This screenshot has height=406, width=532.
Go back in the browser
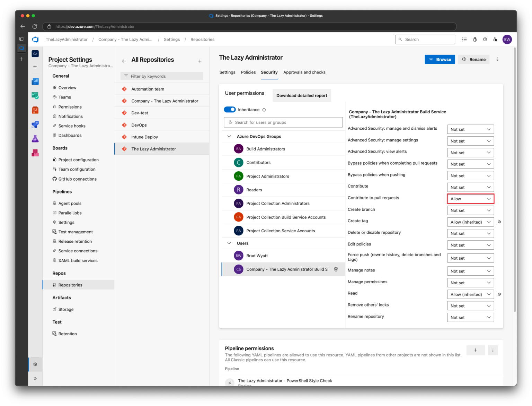(23, 26)
